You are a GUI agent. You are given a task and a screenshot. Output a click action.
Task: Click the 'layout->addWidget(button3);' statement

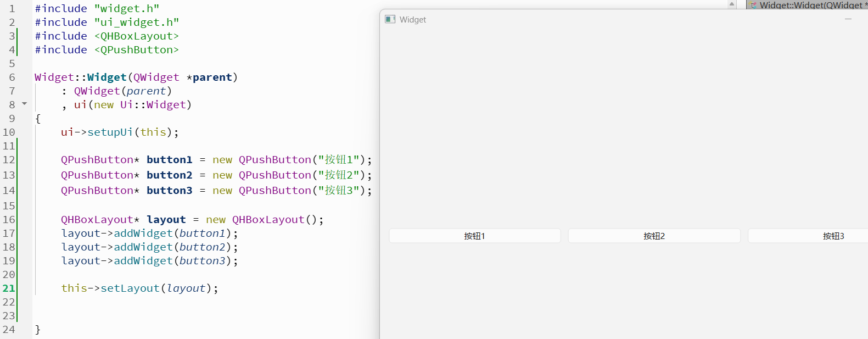pos(149,260)
